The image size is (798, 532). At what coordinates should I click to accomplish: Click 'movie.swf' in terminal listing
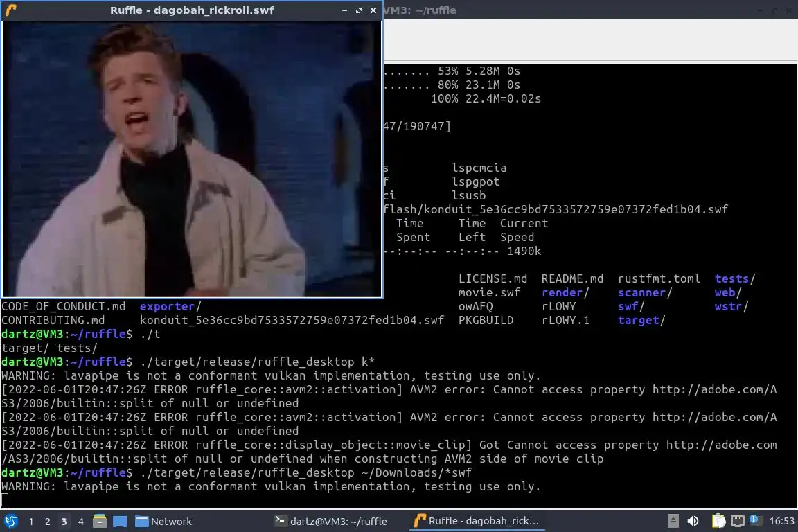[x=489, y=293]
